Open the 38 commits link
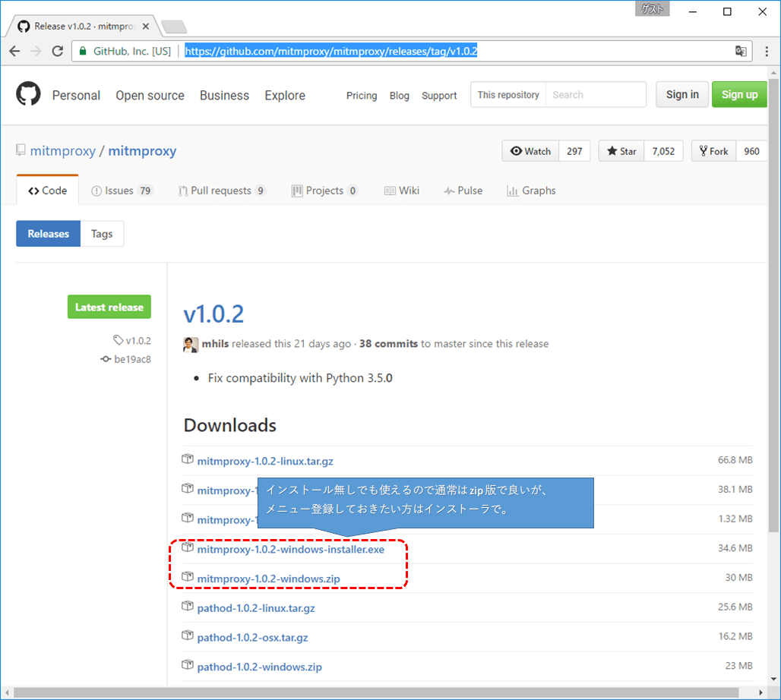781x700 pixels. tap(388, 344)
